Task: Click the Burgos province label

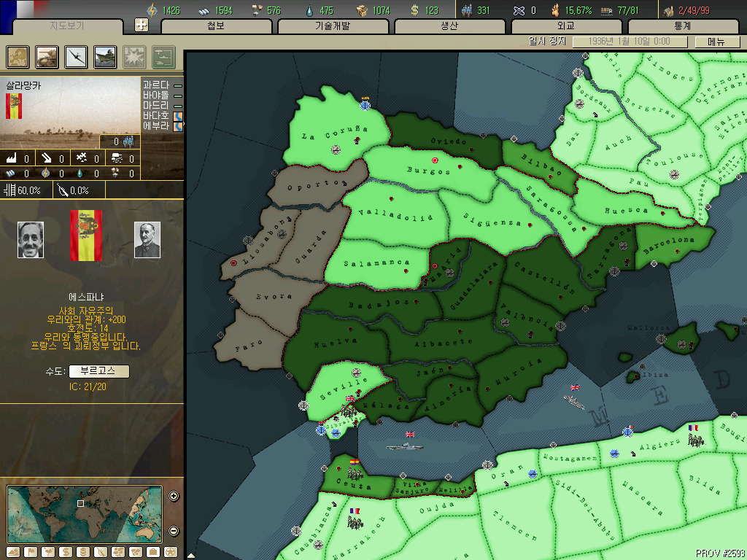Action: coord(429,171)
